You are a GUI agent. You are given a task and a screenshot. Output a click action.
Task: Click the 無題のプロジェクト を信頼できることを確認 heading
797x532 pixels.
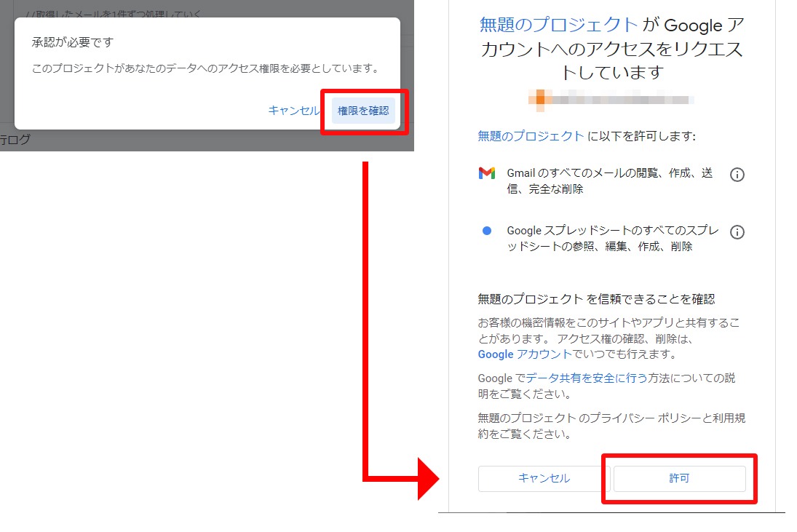point(596,299)
